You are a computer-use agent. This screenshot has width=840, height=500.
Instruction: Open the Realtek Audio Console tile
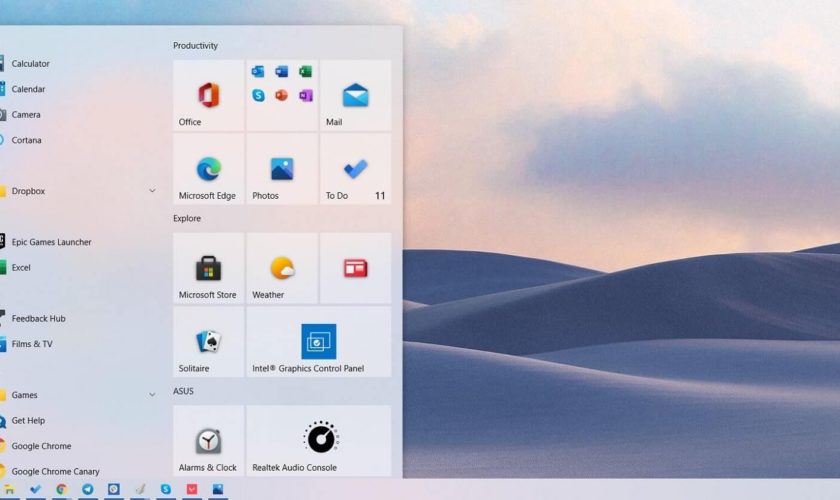tap(319, 440)
